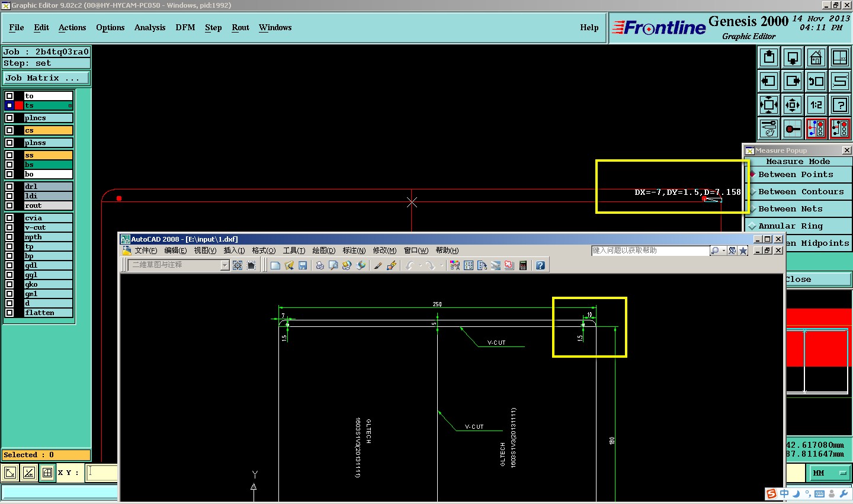853x504 pixels.
Task: Click the pan-up arrow icon
Action: [x=769, y=58]
